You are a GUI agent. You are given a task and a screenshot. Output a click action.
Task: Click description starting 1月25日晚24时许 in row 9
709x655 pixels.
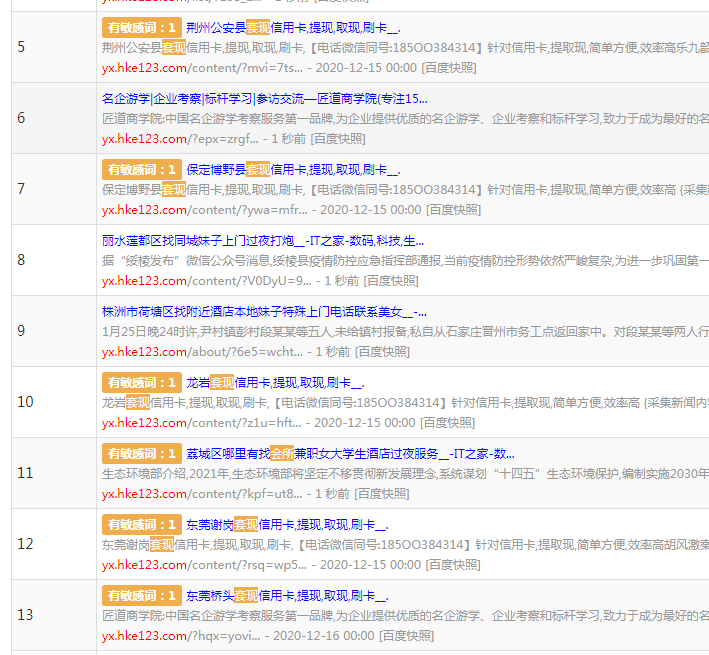(x=405, y=332)
